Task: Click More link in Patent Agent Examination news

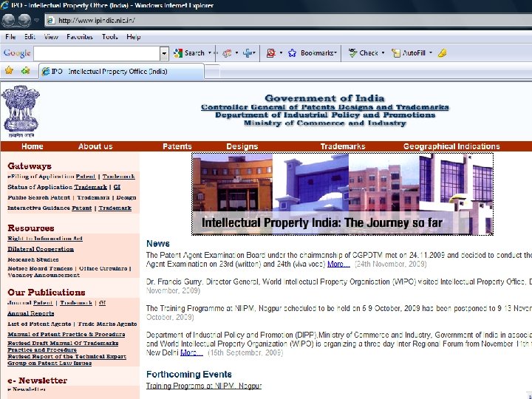Action: (x=338, y=264)
